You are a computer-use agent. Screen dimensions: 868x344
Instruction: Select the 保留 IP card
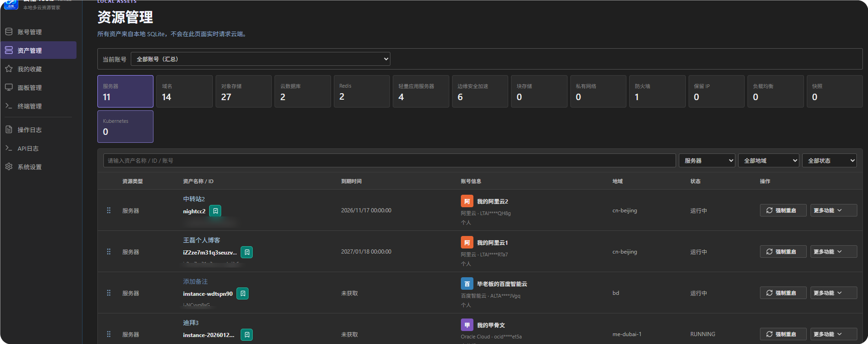pos(716,91)
